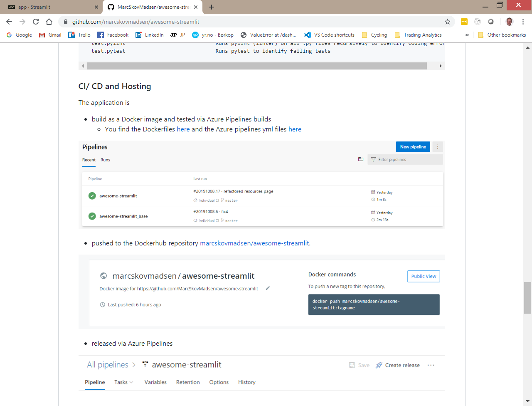
Task: Click the Save button in release pipeline
Action: click(x=360, y=365)
